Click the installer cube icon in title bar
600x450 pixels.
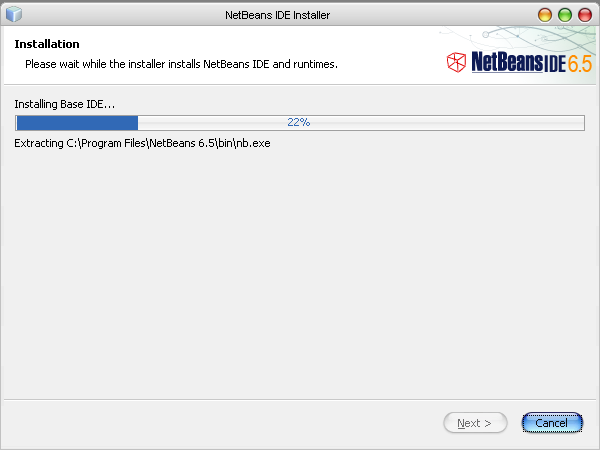coord(14,14)
